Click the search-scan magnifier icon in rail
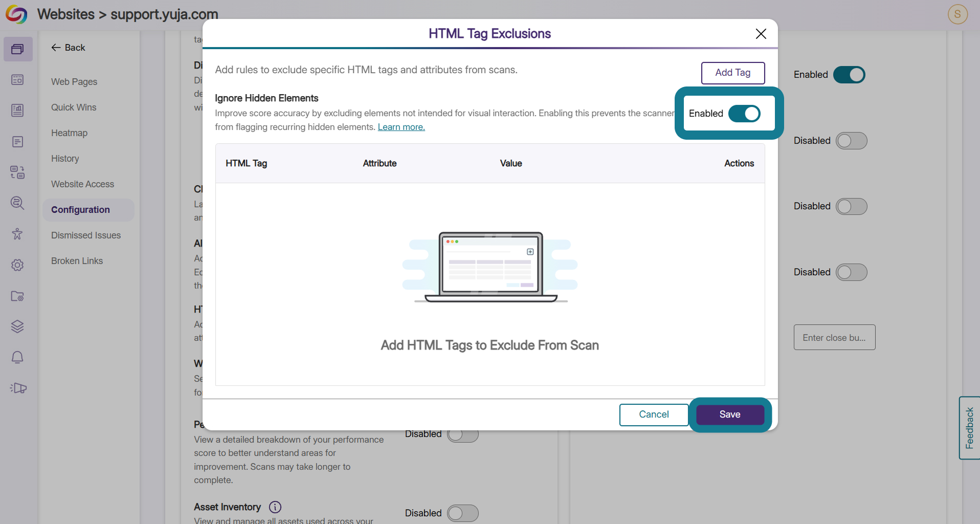 tap(17, 203)
